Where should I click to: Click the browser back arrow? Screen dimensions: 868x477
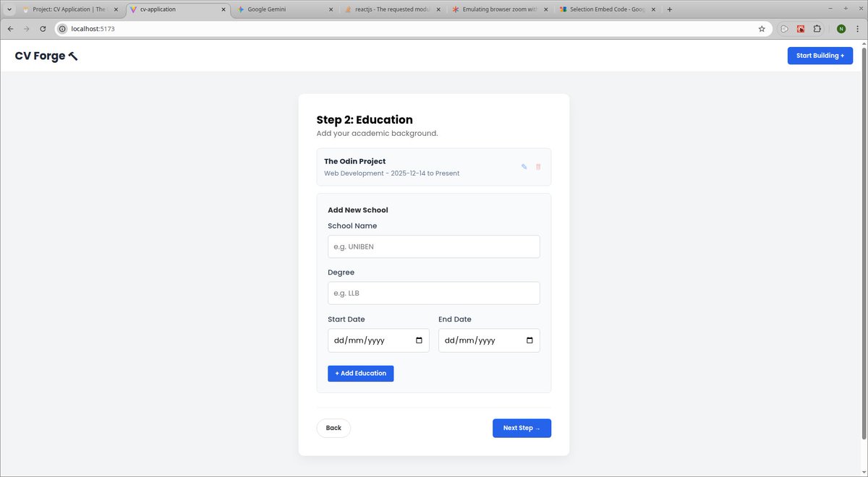[10, 29]
